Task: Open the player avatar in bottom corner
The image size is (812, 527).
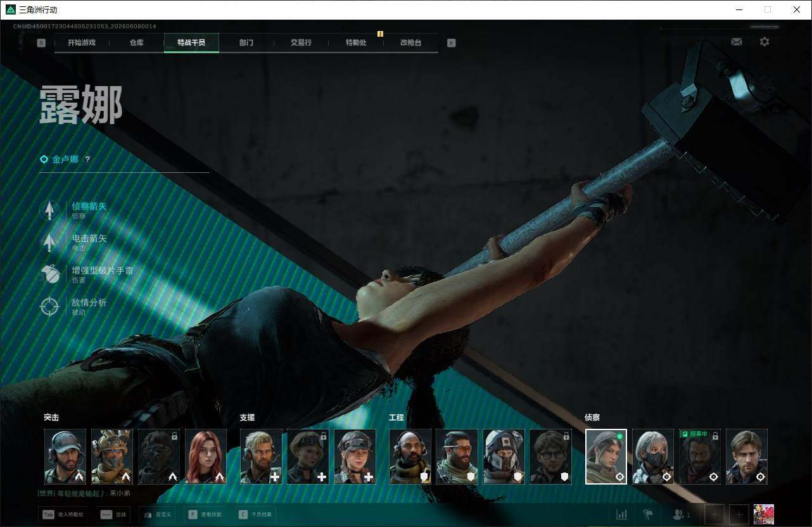Action: (764, 514)
